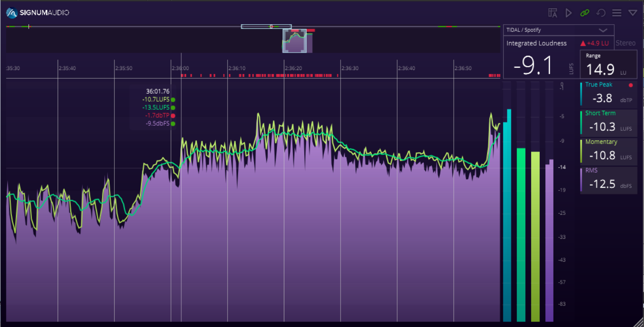The height and width of the screenshot is (327, 644).
Task: Click the reset measurement arrow icon
Action: click(601, 13)
